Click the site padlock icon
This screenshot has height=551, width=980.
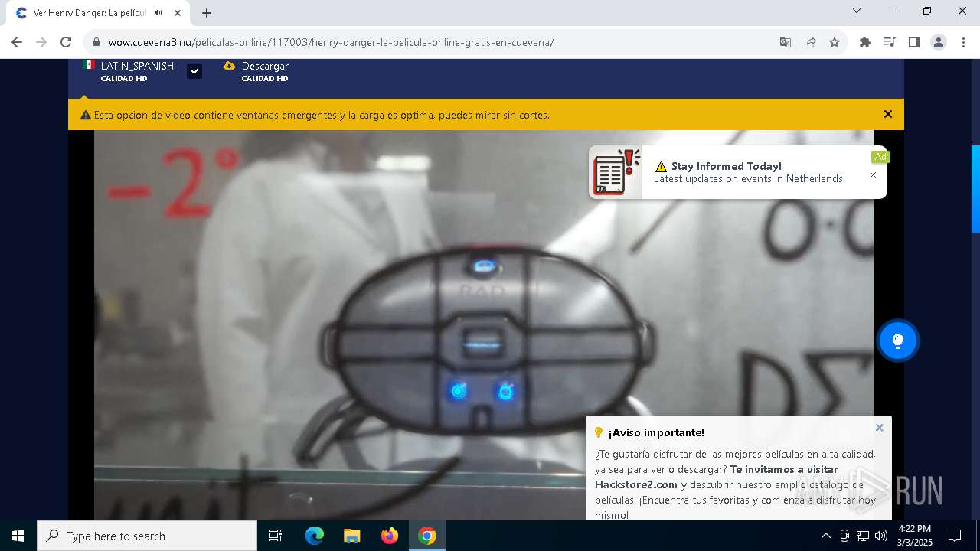96,42
